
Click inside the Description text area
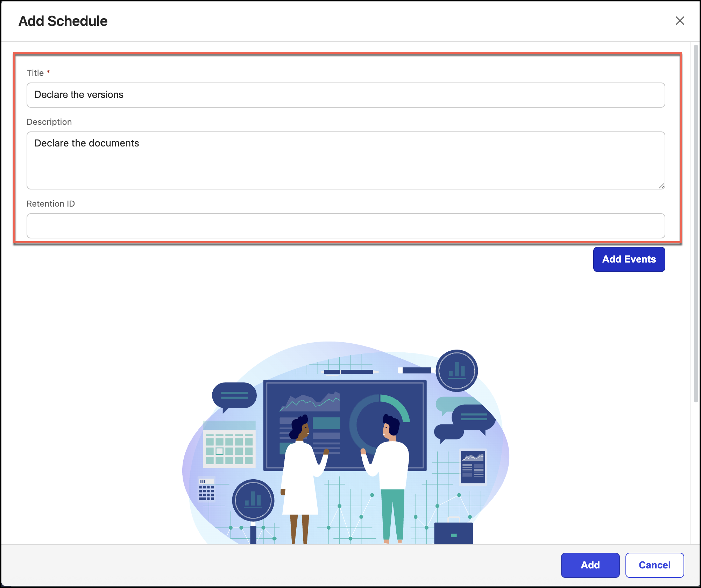tap(346, 160)
